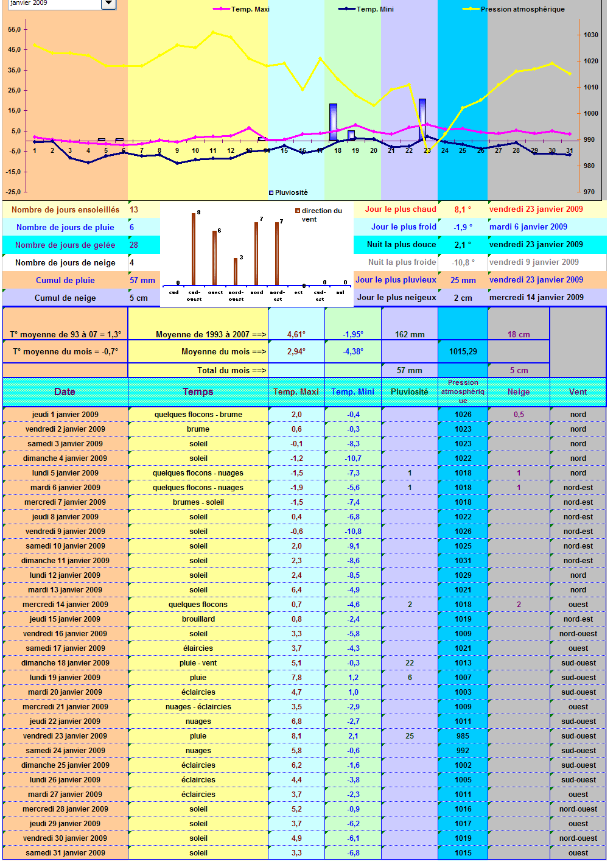Viewport: 616px width, 867px height.
Task: Click the Date column header
Action: click(65, 391)
